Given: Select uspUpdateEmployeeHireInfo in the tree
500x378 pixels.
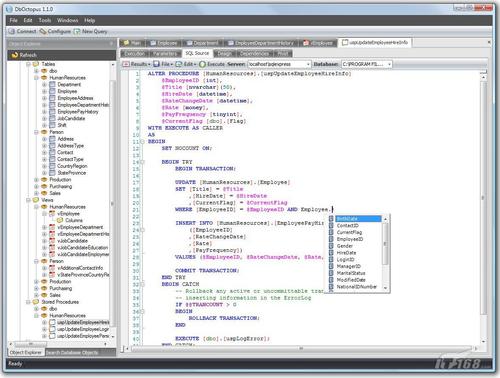Looking at the screenshot, I should pyautogui.click(x=83, y=322).
